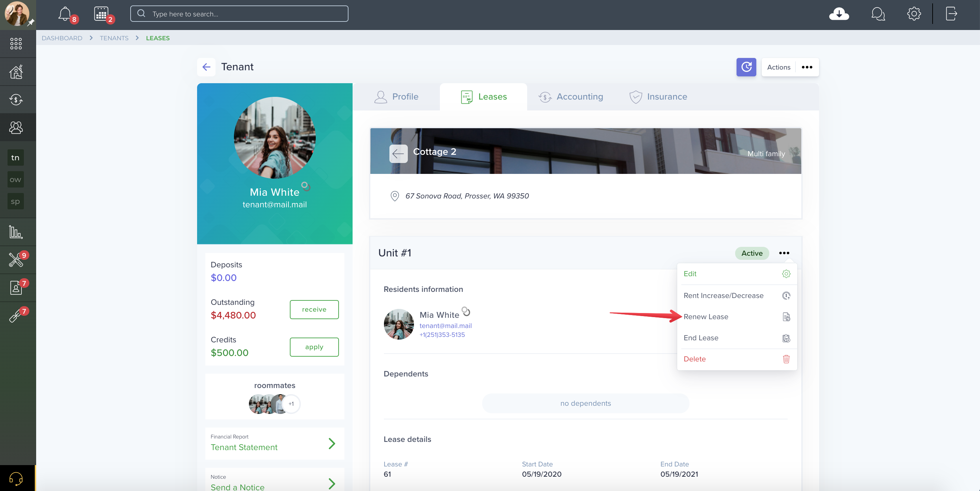Click the purple refresh history button
The image size is (980, 491).
(746, 67)
